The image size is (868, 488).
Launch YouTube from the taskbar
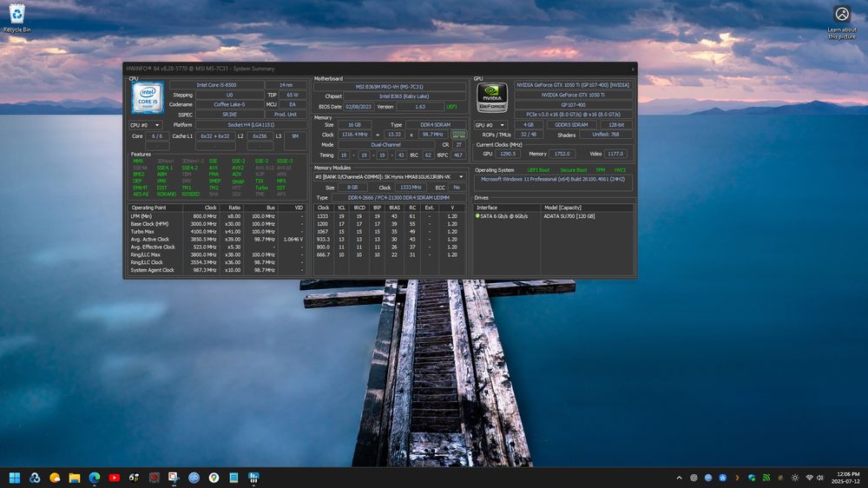(114, 478)
